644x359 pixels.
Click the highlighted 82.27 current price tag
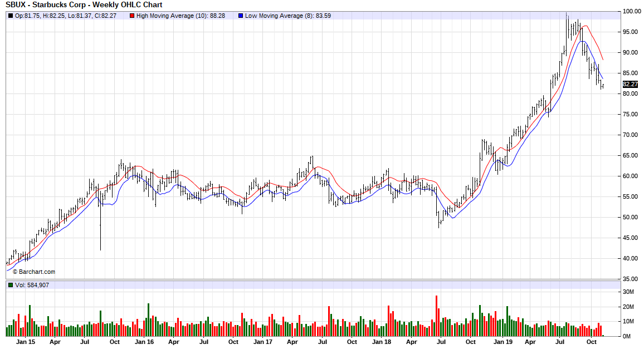click(630, 84)
